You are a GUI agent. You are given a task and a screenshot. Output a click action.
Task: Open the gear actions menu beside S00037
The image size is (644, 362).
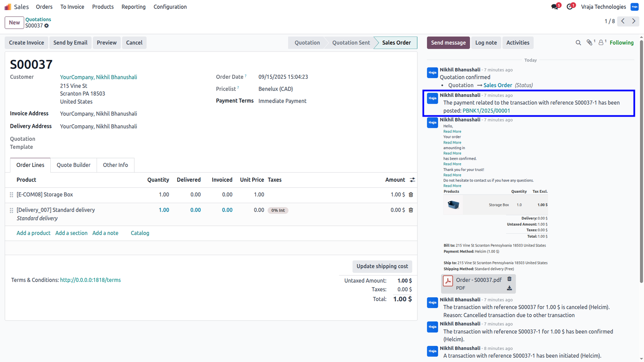47,26
